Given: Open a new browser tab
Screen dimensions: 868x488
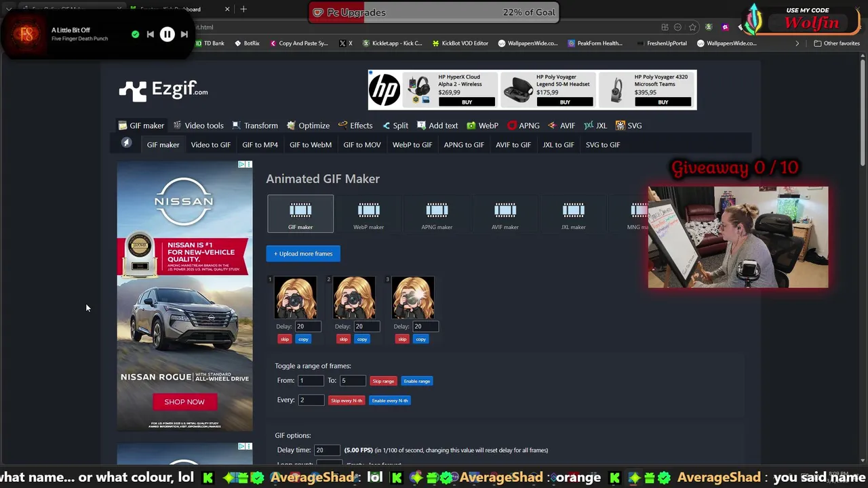Looking at the screenshot, I should point(243,9).
